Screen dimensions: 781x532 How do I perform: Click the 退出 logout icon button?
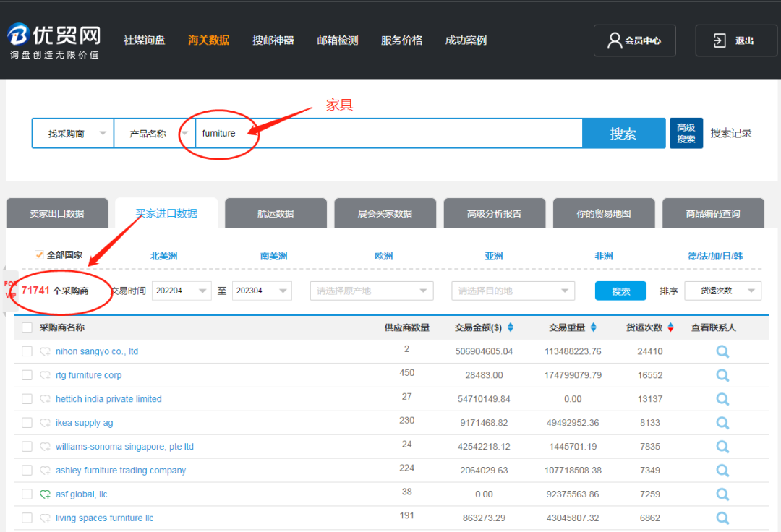(735, 40)
